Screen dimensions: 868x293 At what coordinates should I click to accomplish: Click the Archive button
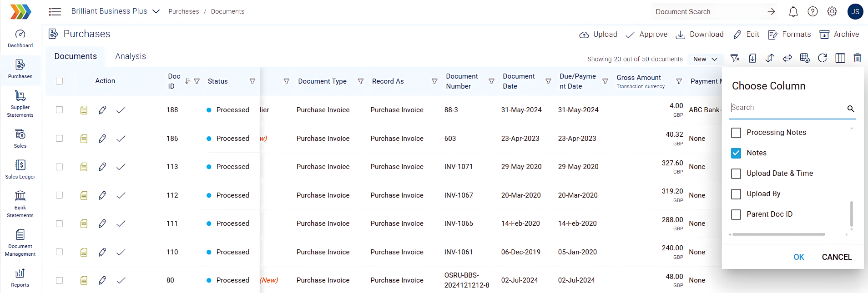click(839, 35)
